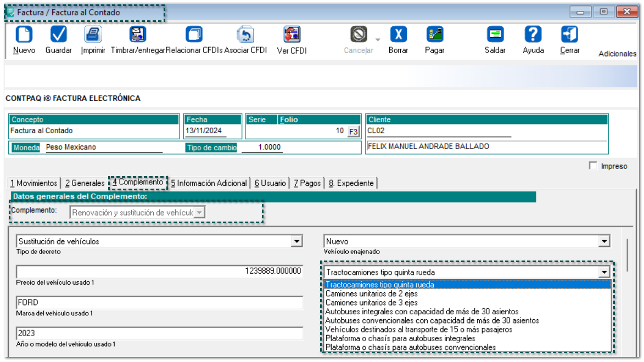Pick Plataforma o chasís para autobuses integrales
The height and width of the screenshot is (362, 644).
click(467, 338)
